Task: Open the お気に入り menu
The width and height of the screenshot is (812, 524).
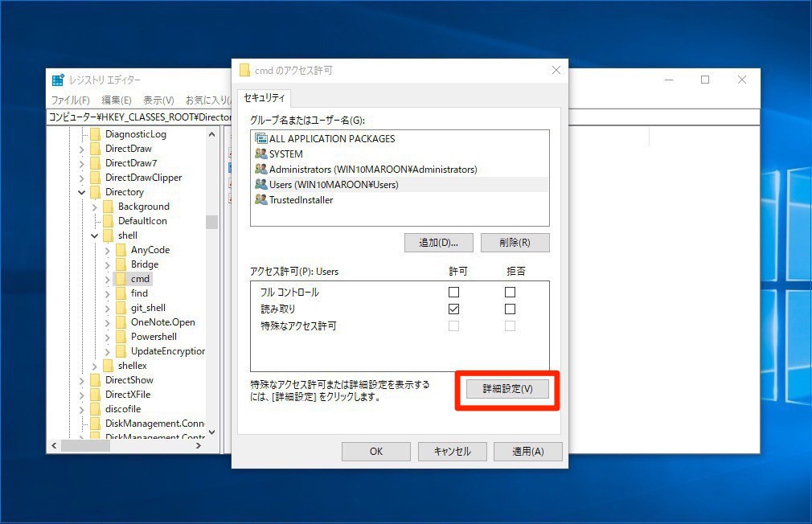Action: click(x=207, y=100)
